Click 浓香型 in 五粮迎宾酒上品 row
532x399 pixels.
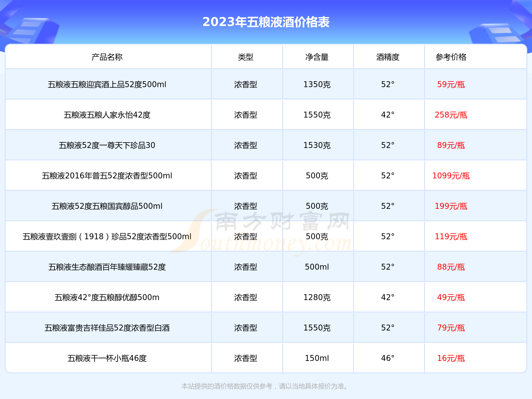click(246, 84)
